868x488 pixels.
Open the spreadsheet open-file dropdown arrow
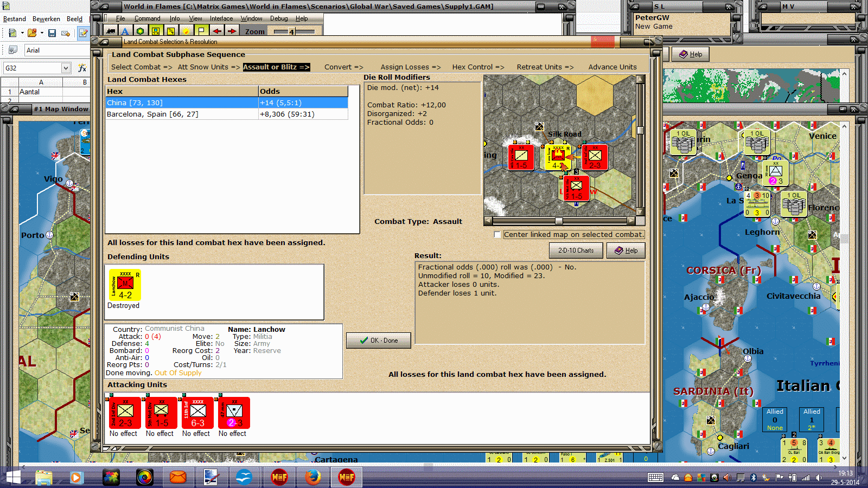point(42,33)
